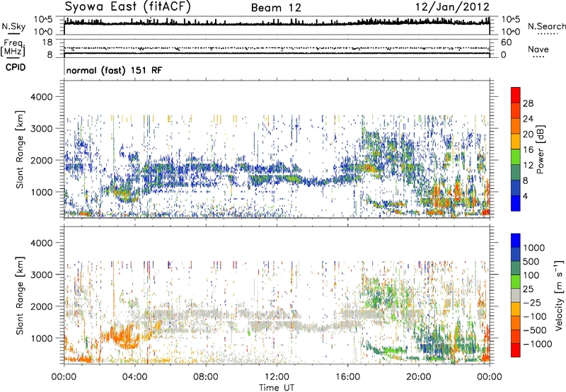The image size is (566, 392).
Task: Click the '08:00' time axis label
Action: coord(206,377)
